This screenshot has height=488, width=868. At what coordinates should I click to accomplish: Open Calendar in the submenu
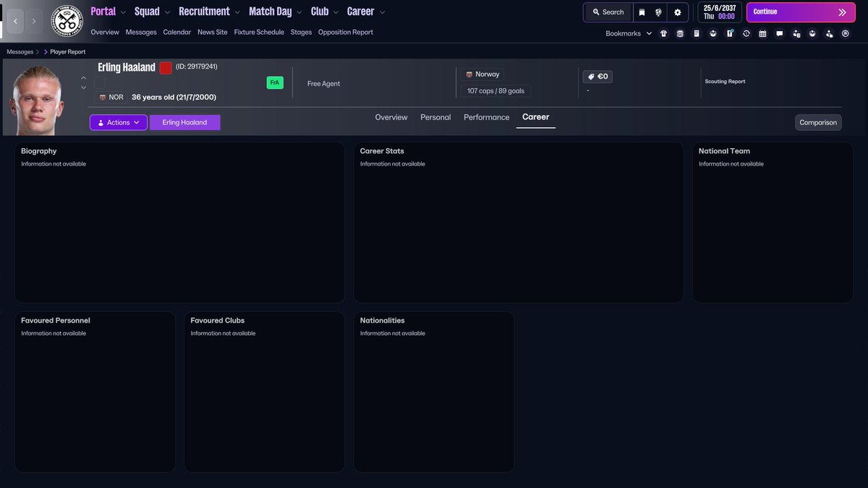177,33
